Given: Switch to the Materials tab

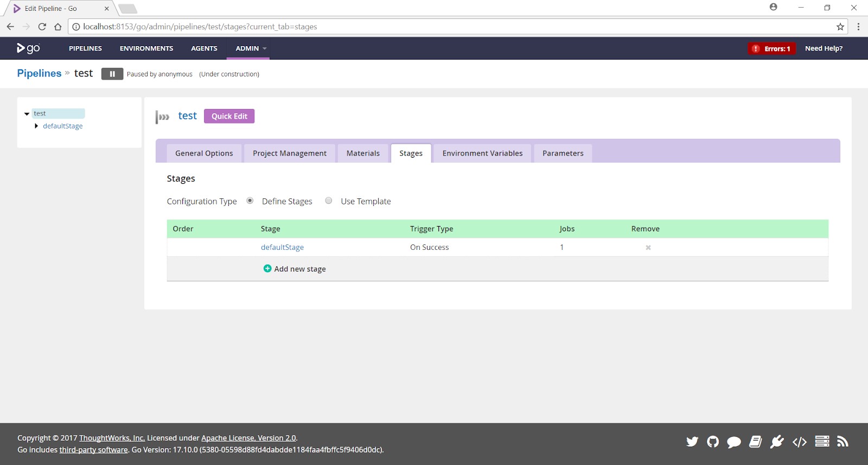Looking at the screenshot, I should pos(363,153).
